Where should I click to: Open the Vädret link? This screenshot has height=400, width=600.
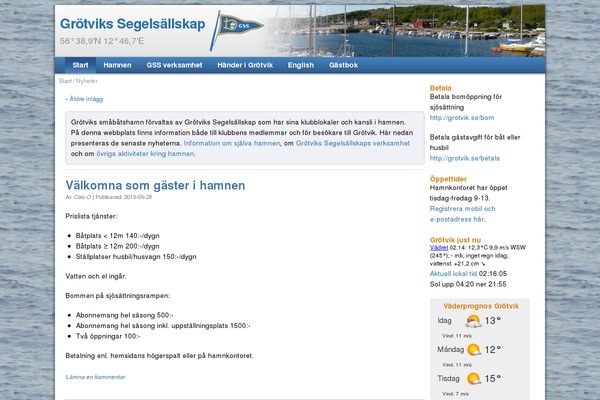[439, 247]
